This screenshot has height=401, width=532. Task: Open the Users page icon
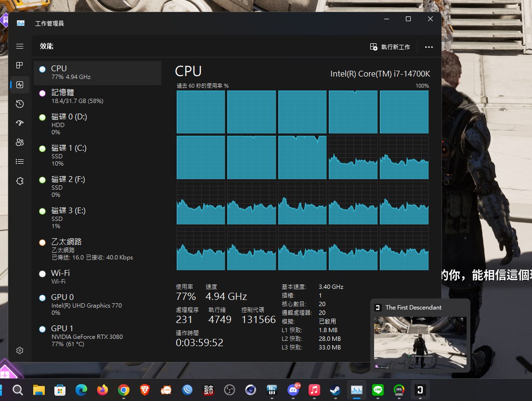pyautogui.click(x=20, y=142)
